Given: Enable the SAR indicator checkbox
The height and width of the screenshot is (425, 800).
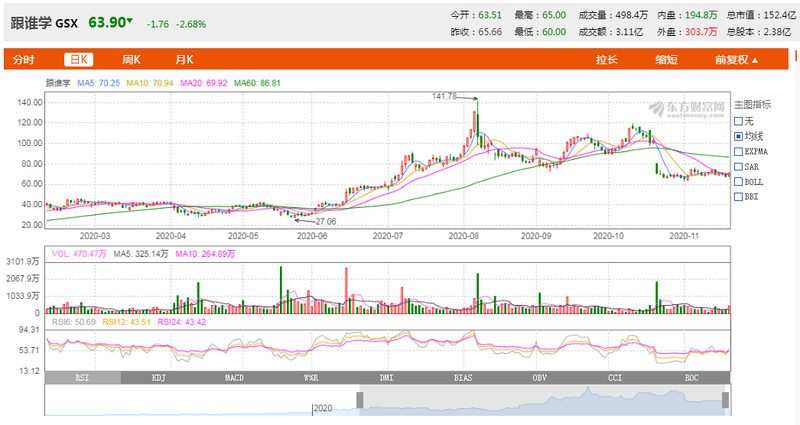Looking at the screenshot, I should coord(738,167).
